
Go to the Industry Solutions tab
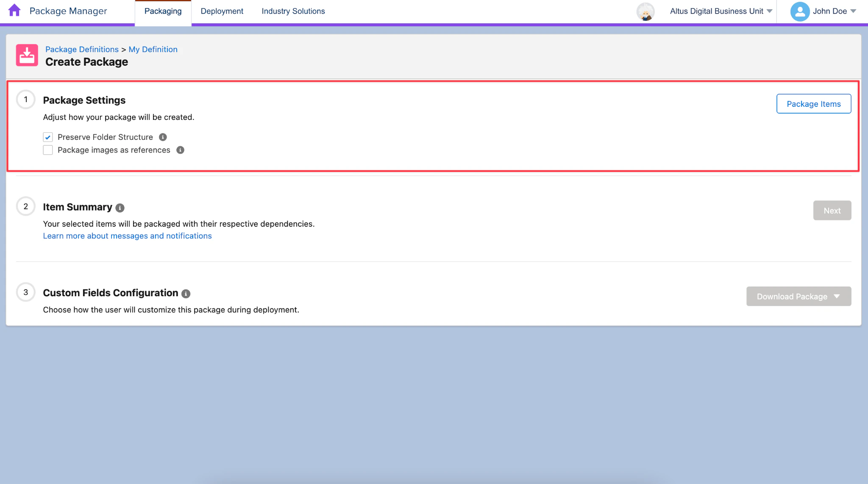[293, 11]
